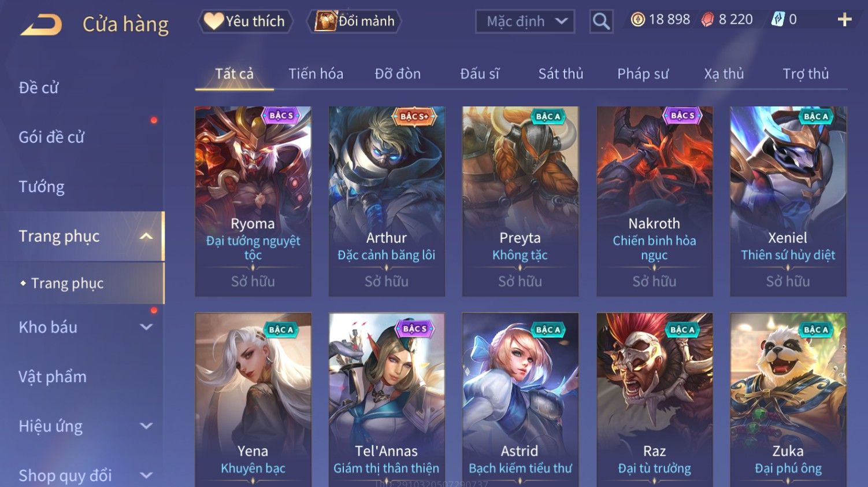This screenshot has height=487, width=868.
Task: Click the gold coin currency icon
Action: [637, 20]
